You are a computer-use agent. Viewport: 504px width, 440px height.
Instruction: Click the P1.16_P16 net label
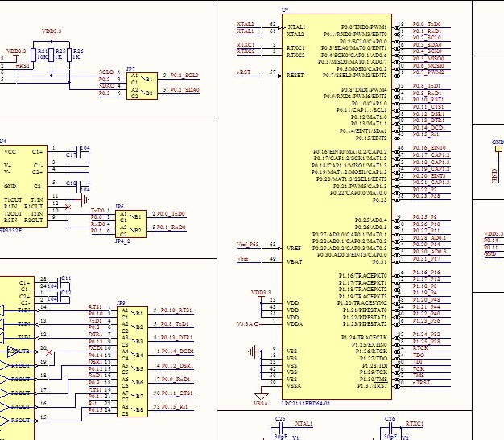coord(426,273)
